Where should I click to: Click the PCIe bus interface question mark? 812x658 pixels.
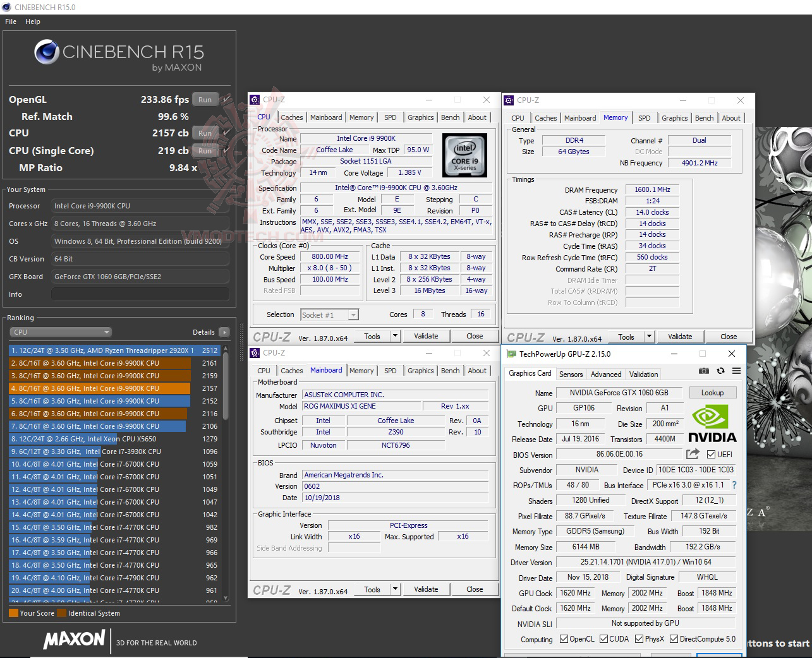coord(734,485)
